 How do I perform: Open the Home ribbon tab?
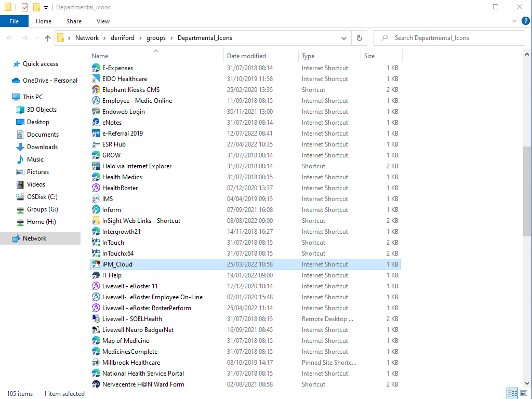coord(44,21)
